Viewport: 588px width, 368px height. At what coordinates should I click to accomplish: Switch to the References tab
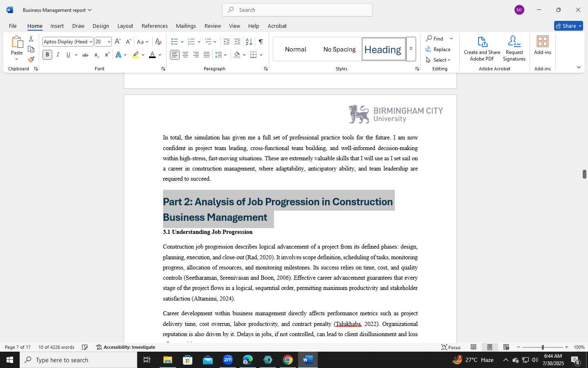pyautogui.click(x=154, y=26)
